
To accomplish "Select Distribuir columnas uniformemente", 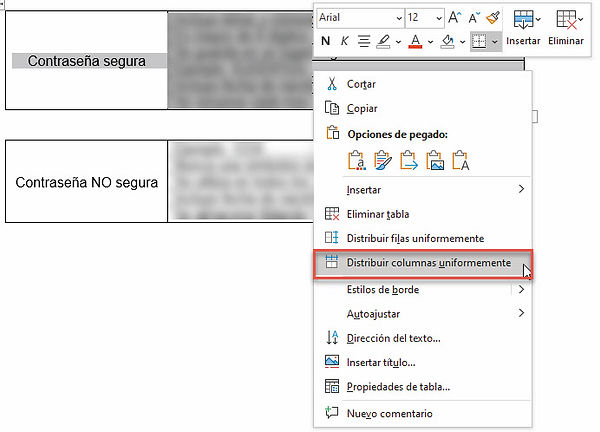I will coord(422,263).
